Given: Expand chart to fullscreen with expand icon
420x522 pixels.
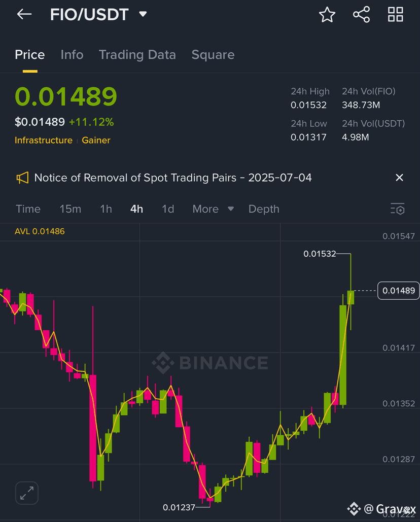Looking at the screenshot, I should coord(26,493).
